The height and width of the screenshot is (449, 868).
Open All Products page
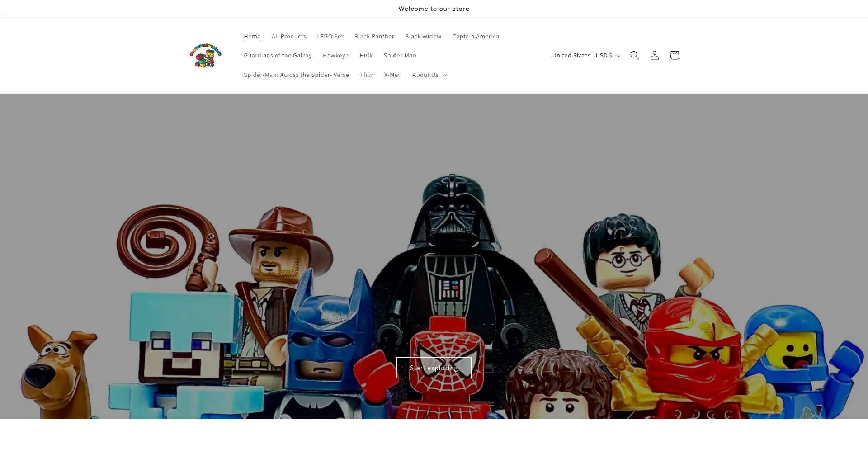pos(289,36)
